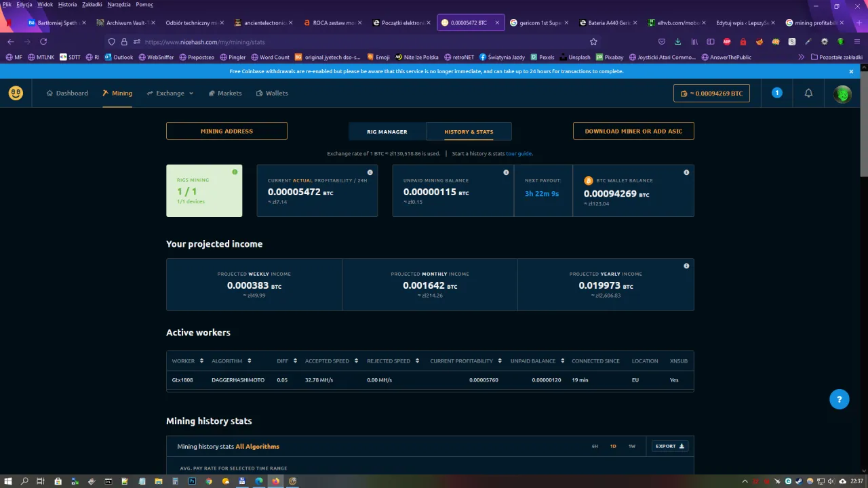Image resolution: width=868 pixels, height=488 pixels.
Task: Click the green user avatar icon
Action: 842,94
